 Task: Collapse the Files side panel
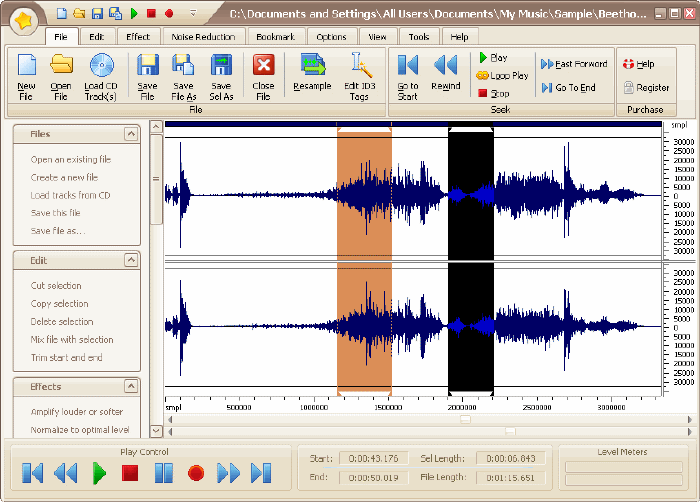pos(131,134)
